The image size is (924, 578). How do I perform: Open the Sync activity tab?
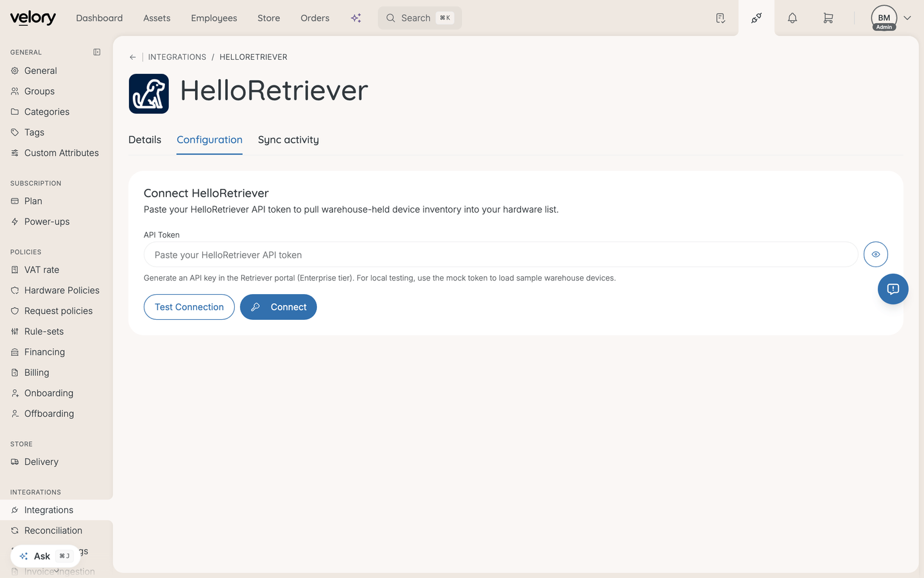coord(288,140)
